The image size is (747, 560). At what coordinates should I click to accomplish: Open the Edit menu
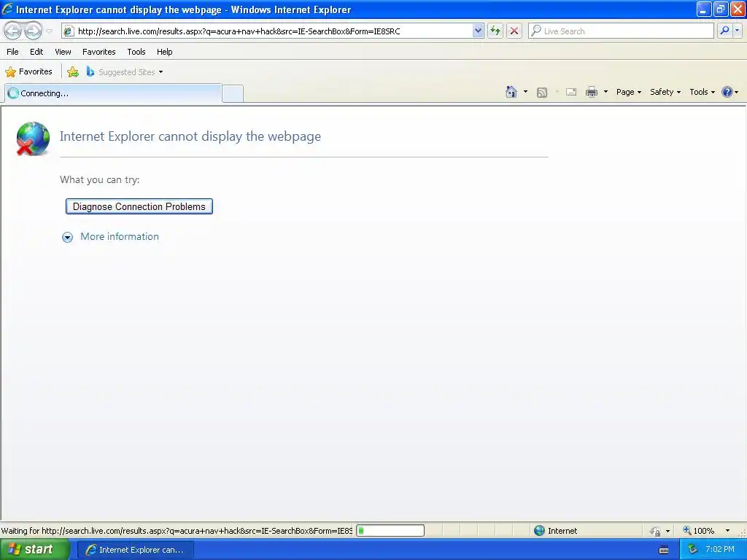pos(36,52)
